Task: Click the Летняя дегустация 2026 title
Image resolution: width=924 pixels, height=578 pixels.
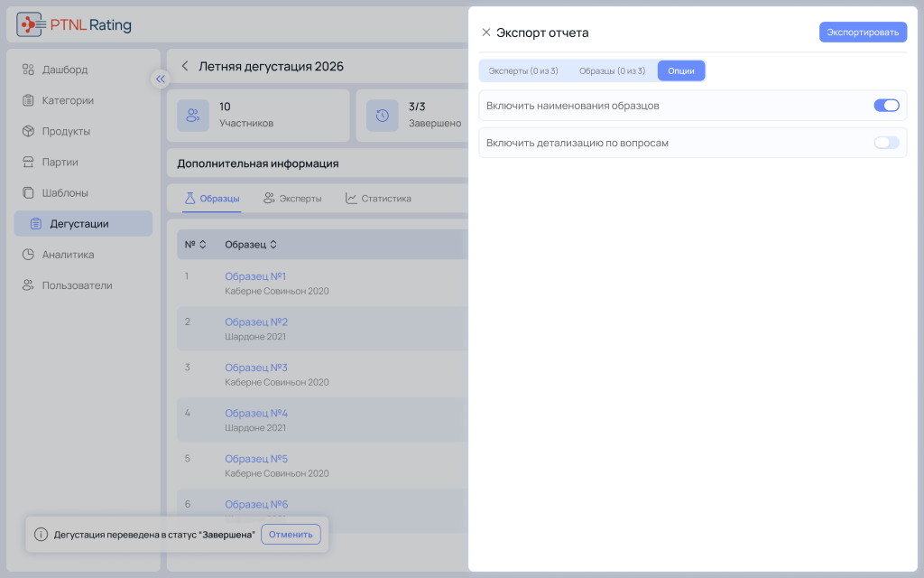Action: coord(271,66)
